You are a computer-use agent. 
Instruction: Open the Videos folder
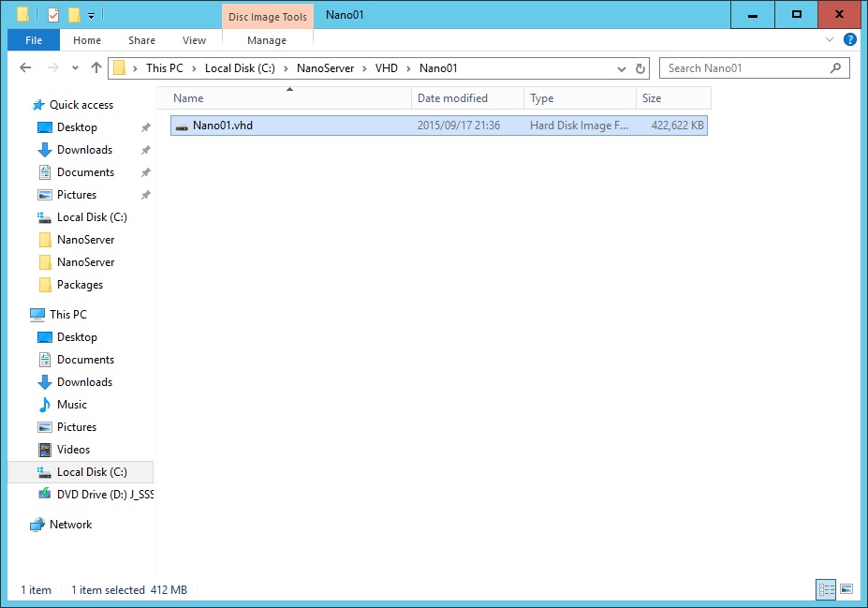tap(73, 450)
